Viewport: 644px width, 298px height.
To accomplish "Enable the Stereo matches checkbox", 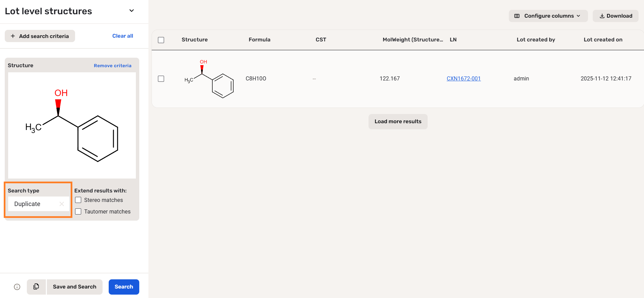I will click(x=78, y=200).
